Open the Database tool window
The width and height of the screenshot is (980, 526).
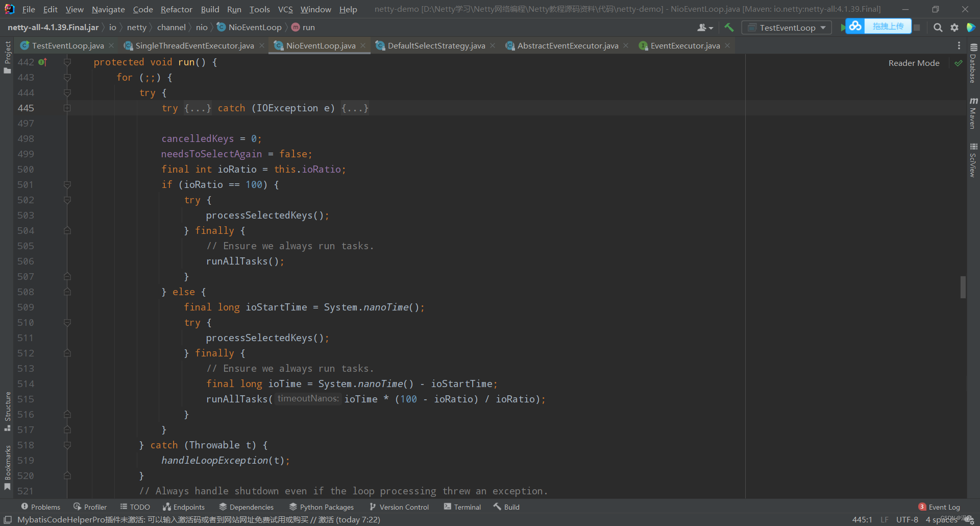973,63
